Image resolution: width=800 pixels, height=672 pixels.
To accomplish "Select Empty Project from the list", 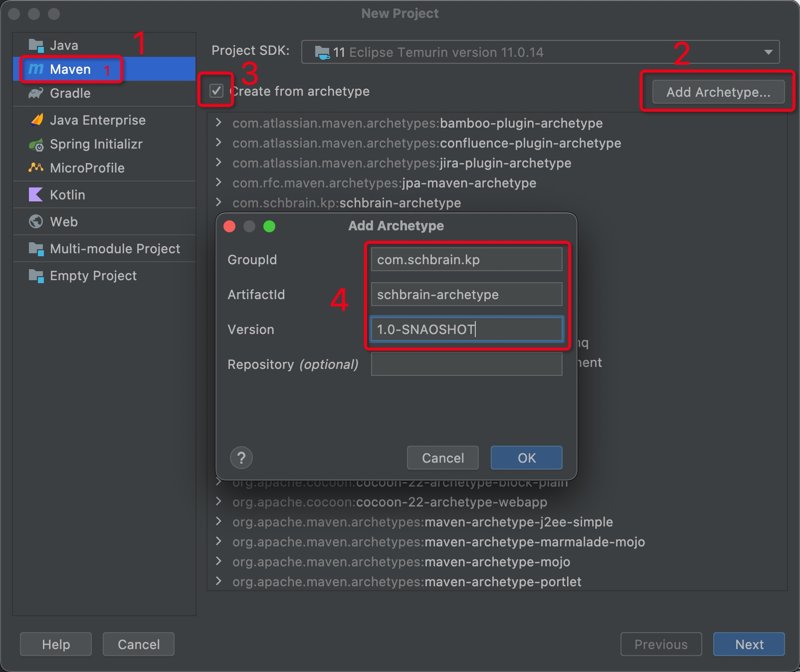I will pyautogui.click(x=93, y=276).
